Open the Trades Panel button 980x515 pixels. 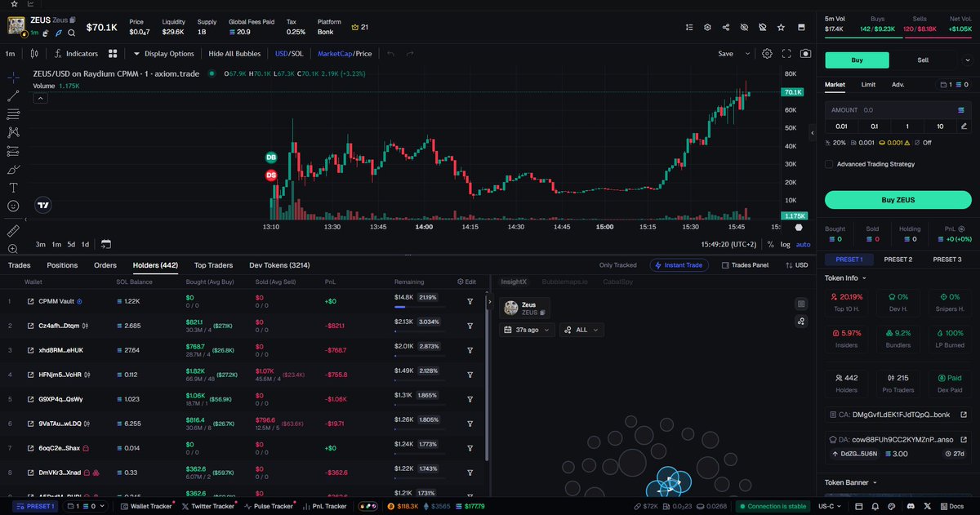click(x=744, y=265)
